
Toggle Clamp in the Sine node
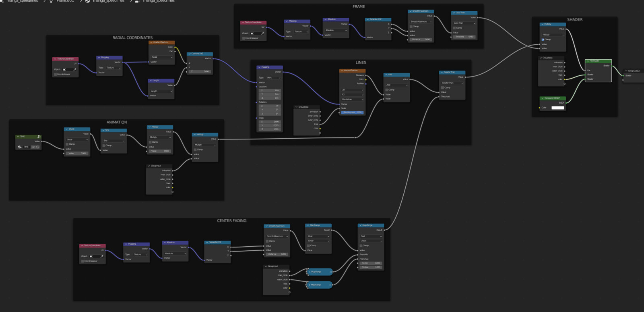[104, 145]
